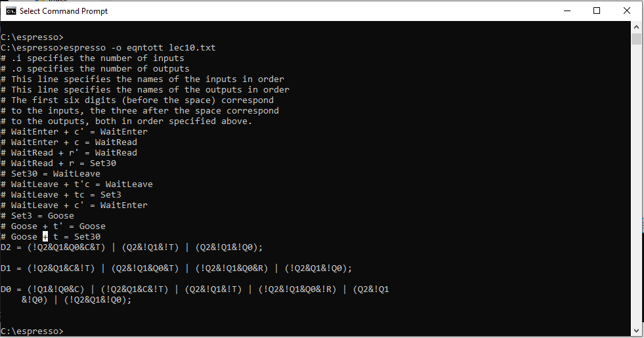Click the "Set3 = Goose" comment line
644x338 pixels.
[42, 216]
